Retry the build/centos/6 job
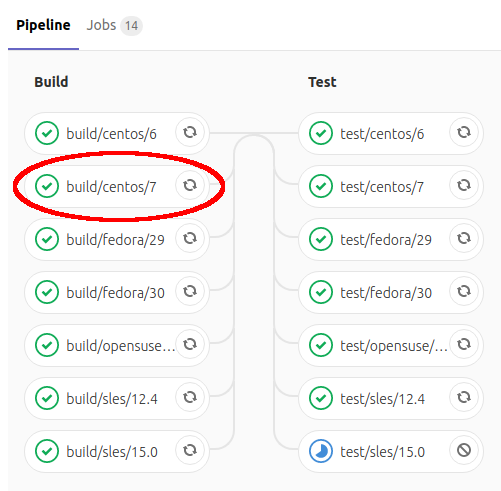The height and width of the screenshot is (491, 501). pyautogui.click(x=190, y=133)
